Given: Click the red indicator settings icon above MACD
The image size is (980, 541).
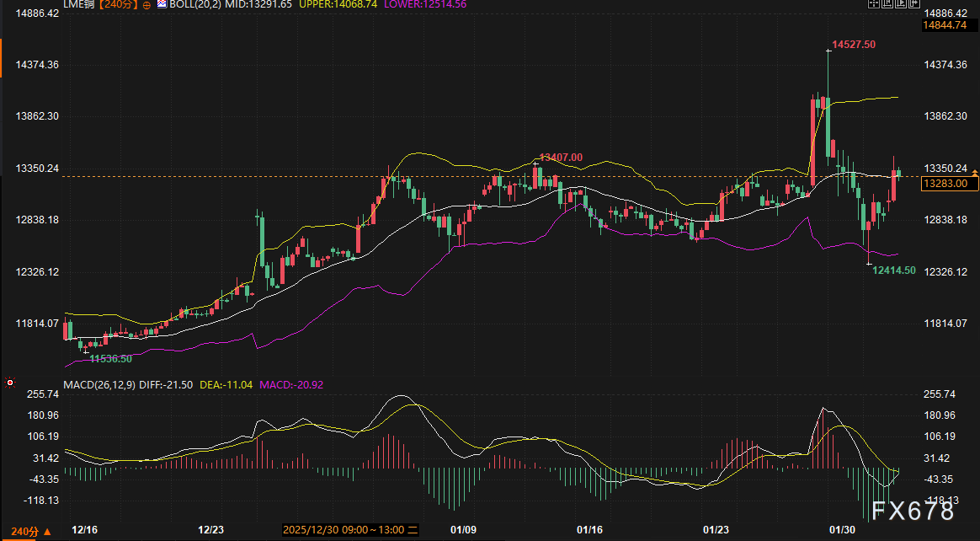Looking at the screenshot, I should click(10, 383).
